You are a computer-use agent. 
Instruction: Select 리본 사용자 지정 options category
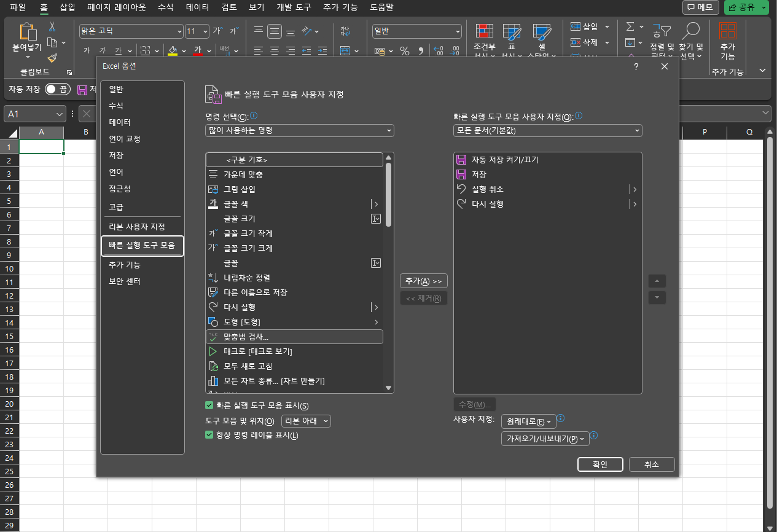coord(143,227)
